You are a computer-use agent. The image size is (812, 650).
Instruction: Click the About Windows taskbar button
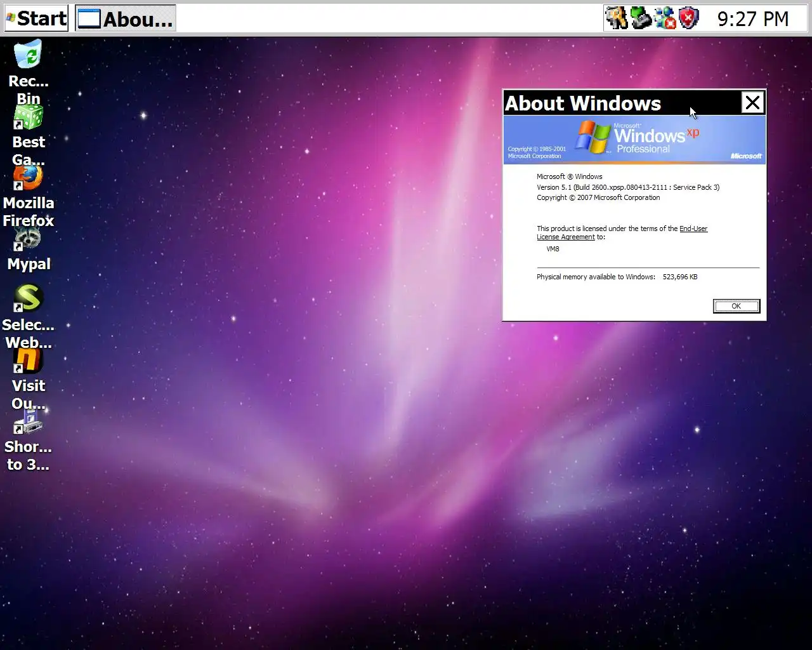click(x=126, y=18)
